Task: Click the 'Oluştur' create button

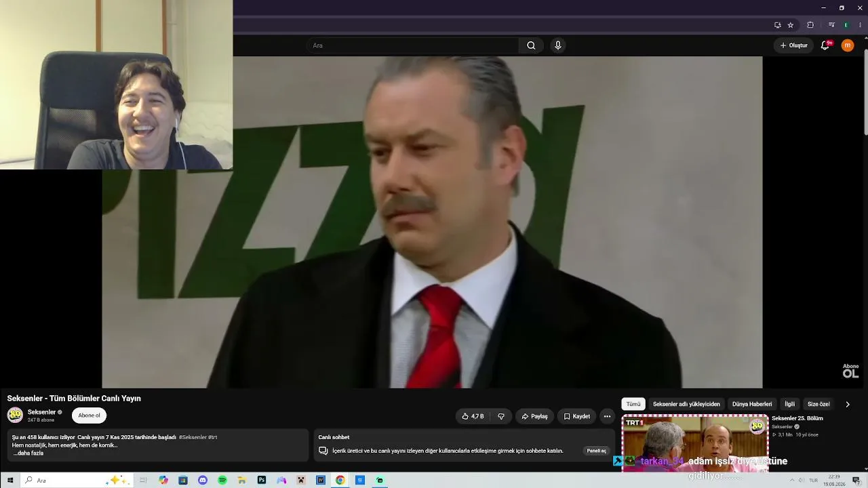Action: tap(793, 45)
